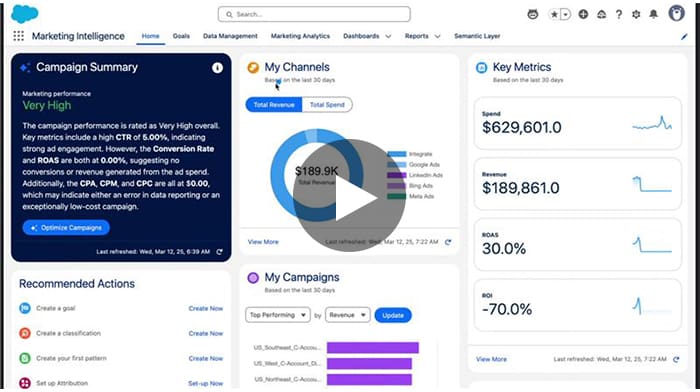Viewport: 700px width, 392px height.
Task: Click the Key Metrics blue icon
Action: click(x=481, y=67)
